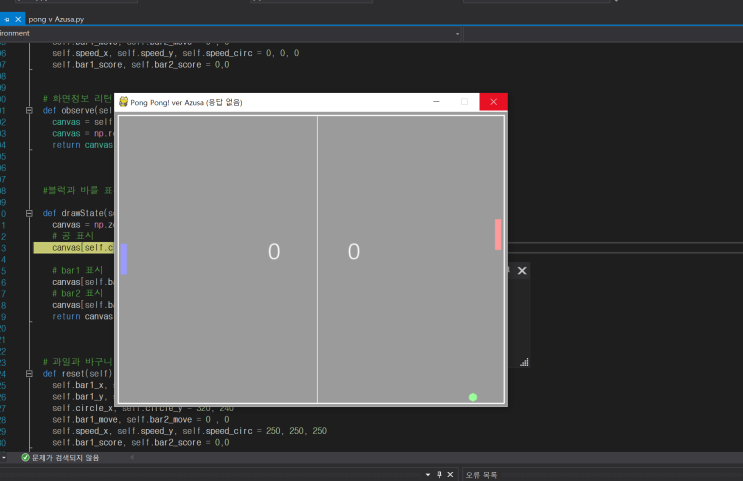Click the self.bar1_score, self.bar2_score = 0,0 line above the Pong window
The image size is (743, 481).
141,64
